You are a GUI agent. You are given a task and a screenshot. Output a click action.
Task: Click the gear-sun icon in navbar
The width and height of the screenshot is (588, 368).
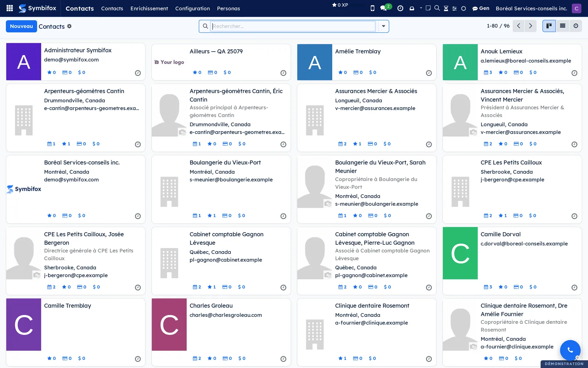463,8
